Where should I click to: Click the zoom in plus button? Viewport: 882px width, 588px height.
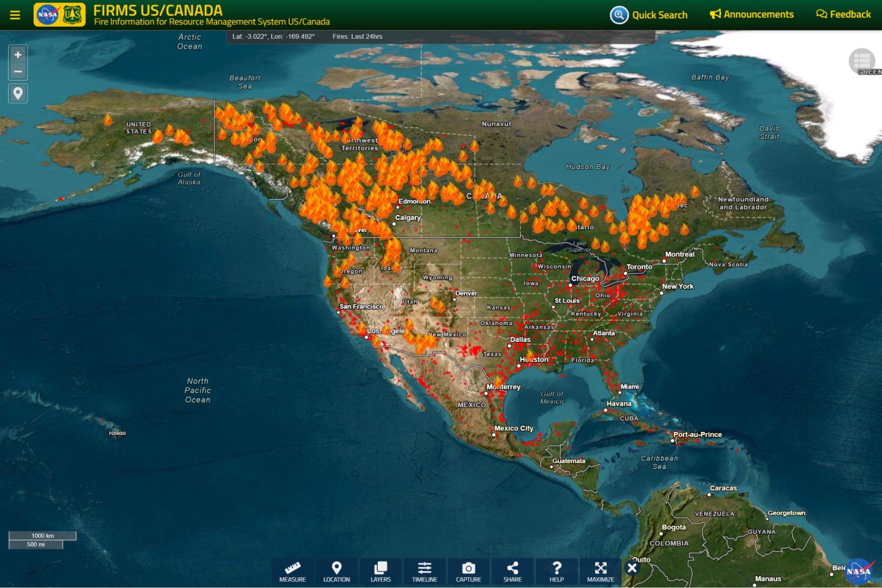(18, 55)
